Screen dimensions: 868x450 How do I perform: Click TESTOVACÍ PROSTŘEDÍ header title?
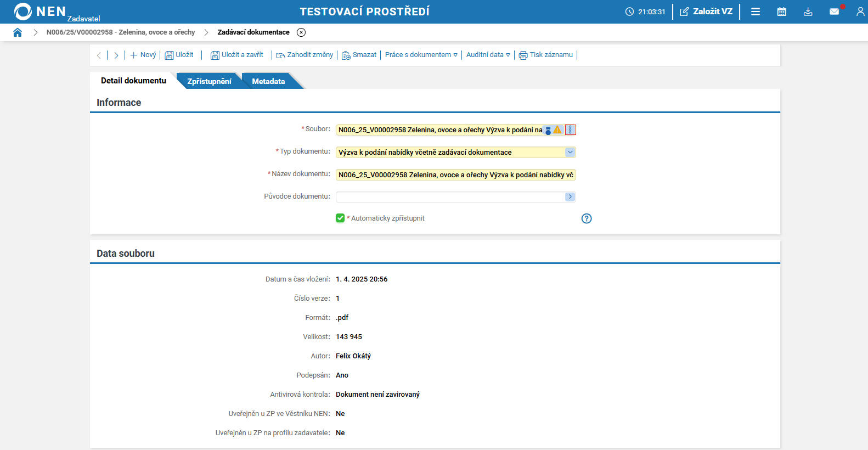[365, 12]
